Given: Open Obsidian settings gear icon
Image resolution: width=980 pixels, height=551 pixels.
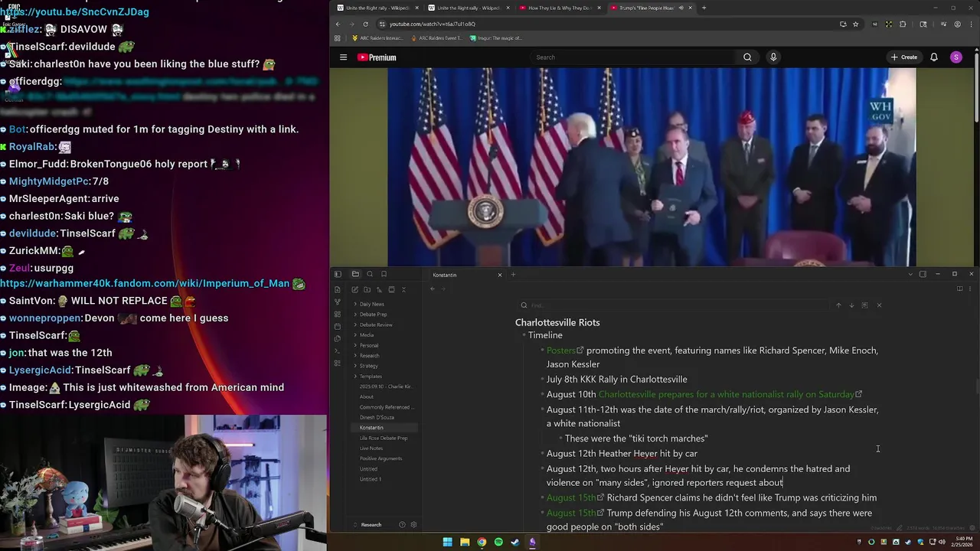Looking at the screenshot, I should pos(413,525).
